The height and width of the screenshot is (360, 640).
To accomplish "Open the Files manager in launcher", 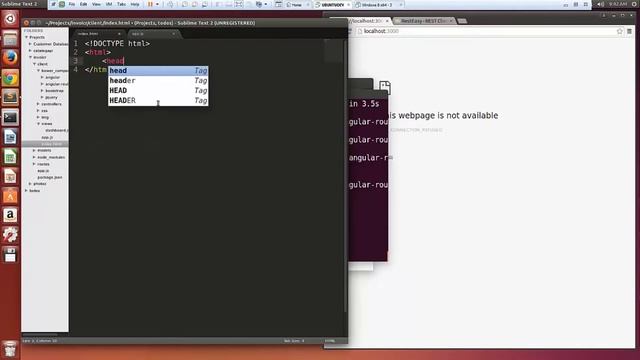I will pyautogui.click(x=10, y=39).
